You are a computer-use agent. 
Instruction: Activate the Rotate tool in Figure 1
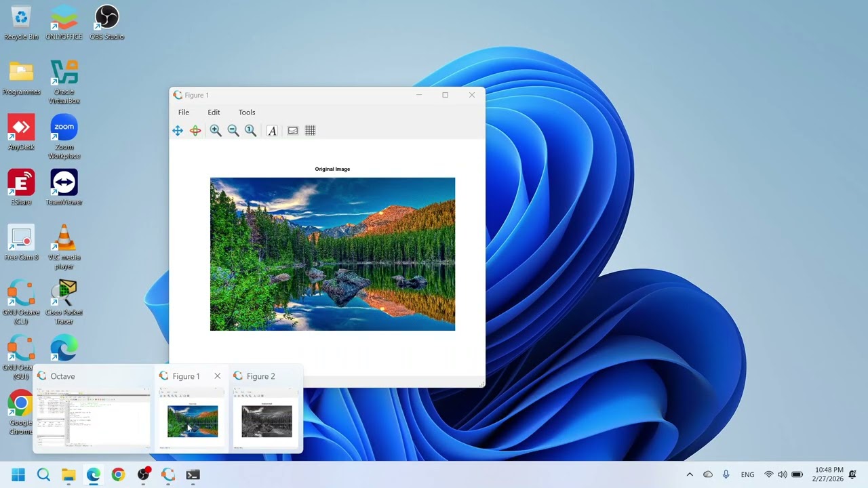pyautogui.click(x=195, y=131)
